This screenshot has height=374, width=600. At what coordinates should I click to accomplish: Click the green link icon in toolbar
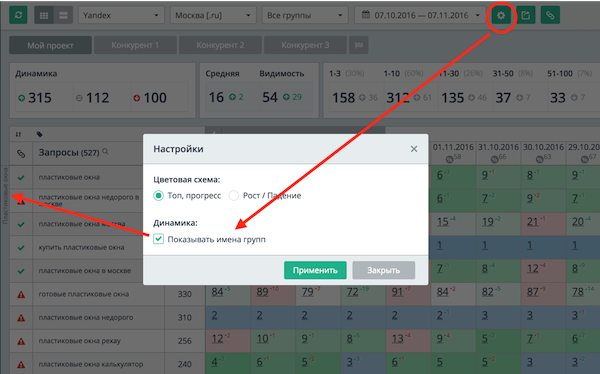(550, 15)
